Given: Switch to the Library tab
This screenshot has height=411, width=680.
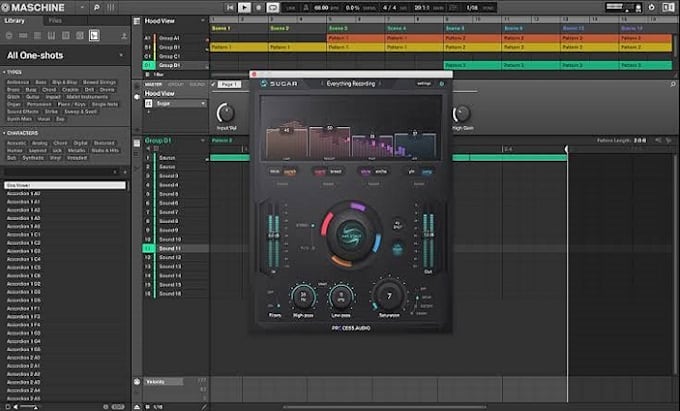Looking at the screenshot, I should point(14,21).
